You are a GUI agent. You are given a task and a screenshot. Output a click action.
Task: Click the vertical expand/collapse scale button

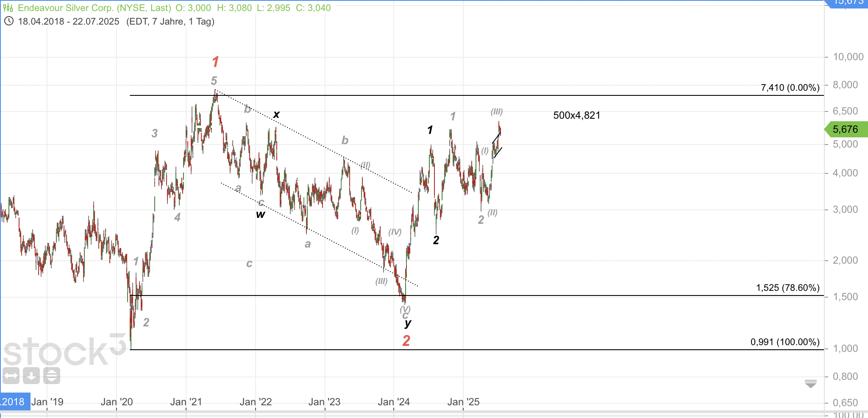click(x=51, y=376)
